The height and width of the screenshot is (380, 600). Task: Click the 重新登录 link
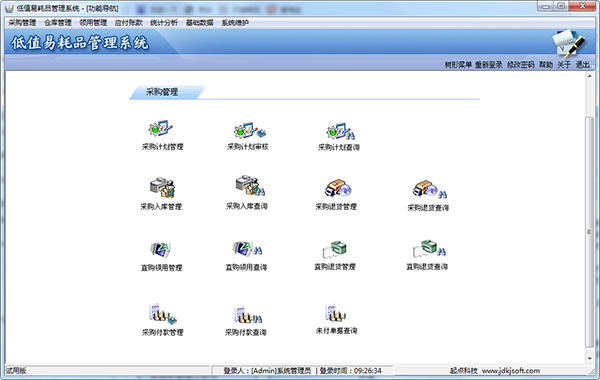click(x=489, y=65)
